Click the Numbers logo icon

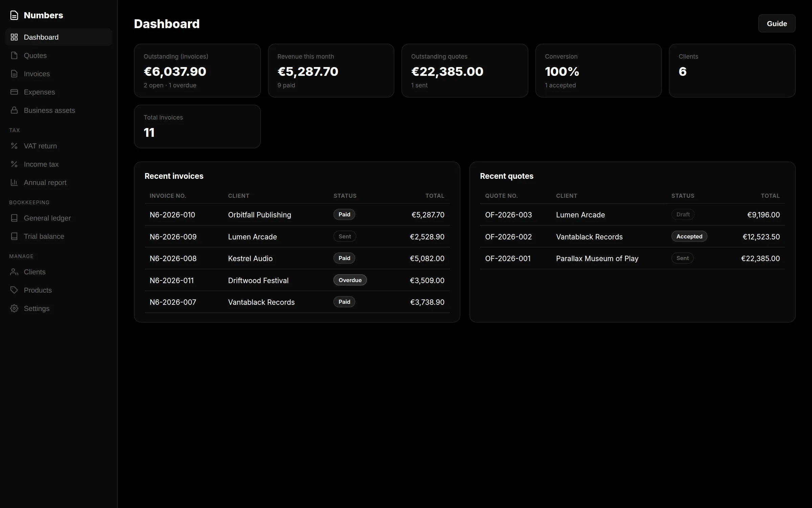pyautogui.click(x=14, y=15)
